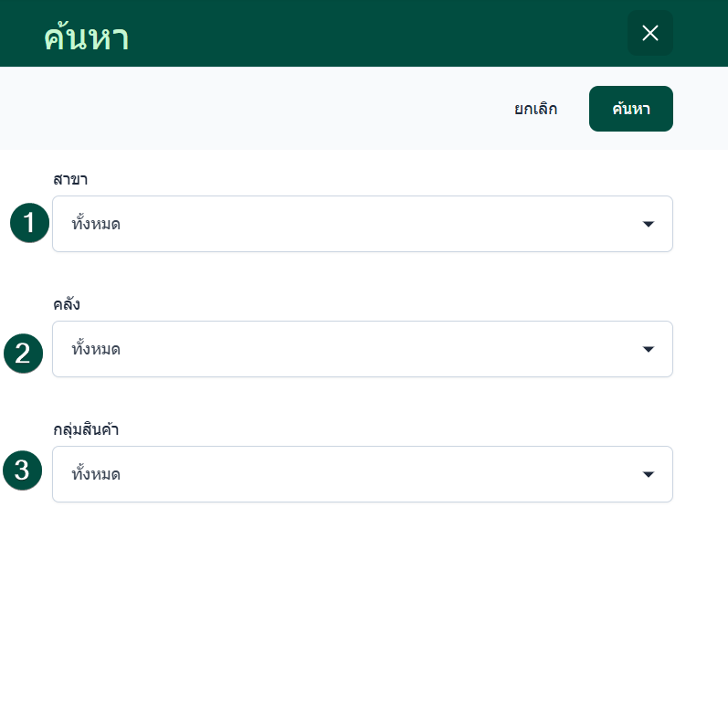
Task: Click the กลุ่มสินค้า field label
Action: tap(86, 428)
